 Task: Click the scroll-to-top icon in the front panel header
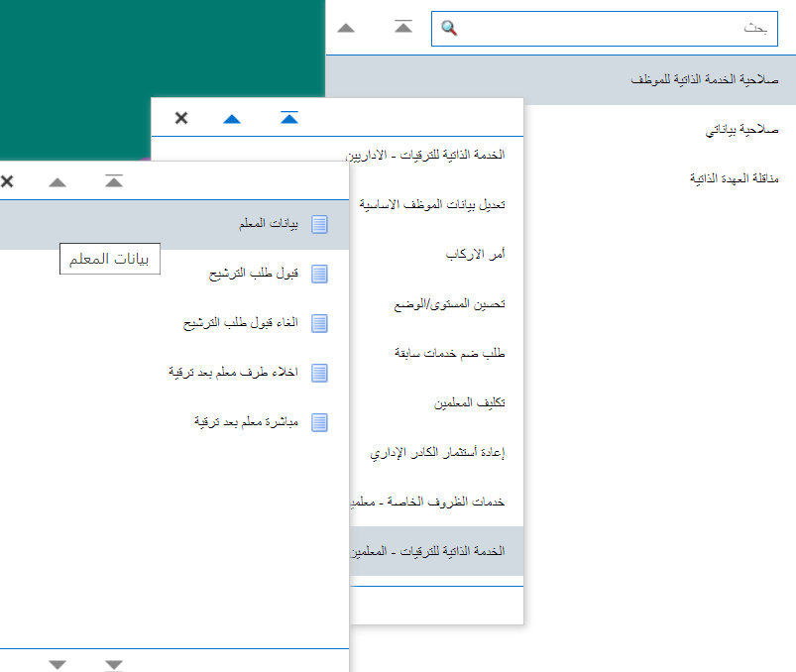(113, 181)
